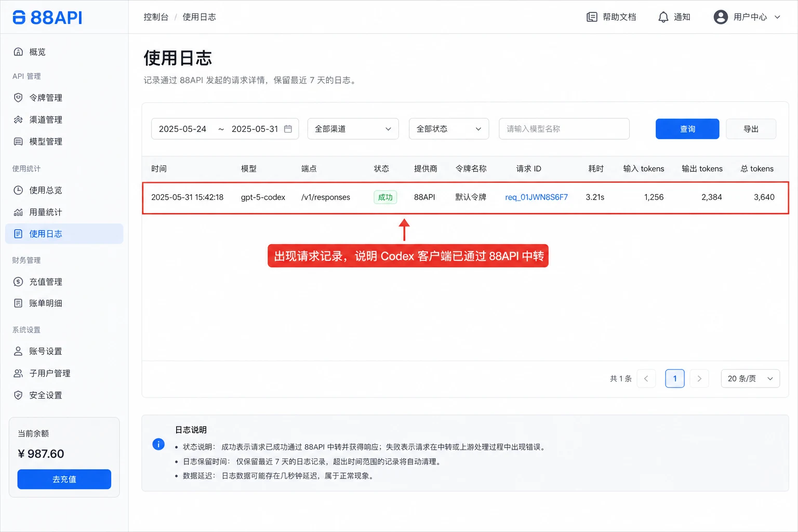798x532 pixels.
Task: Click the channel icon beside 渠道管理
Action: tap(18, 119)
